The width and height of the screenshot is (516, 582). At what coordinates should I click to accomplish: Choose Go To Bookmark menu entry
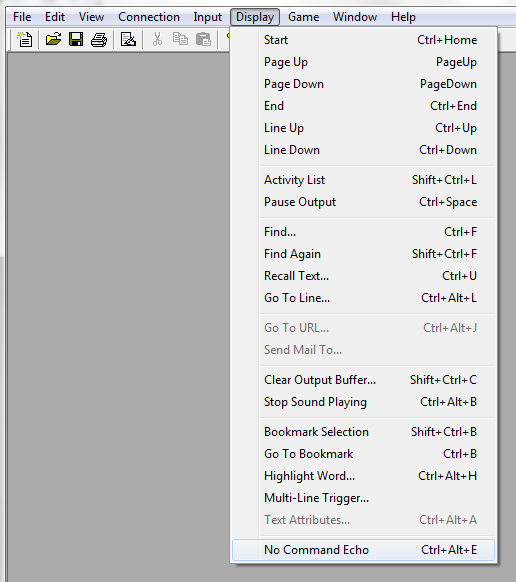(363, 454)
